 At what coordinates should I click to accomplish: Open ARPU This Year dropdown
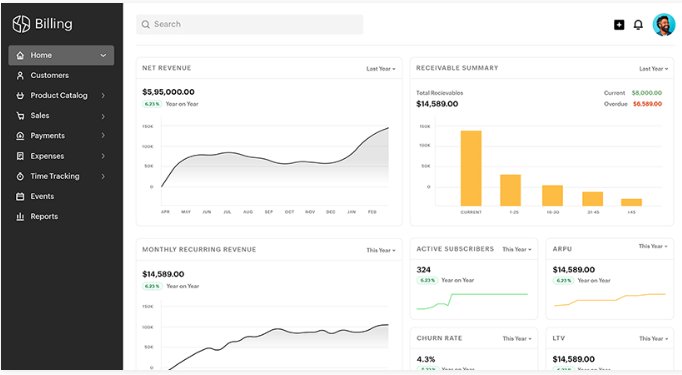click(x=653, y=246)
